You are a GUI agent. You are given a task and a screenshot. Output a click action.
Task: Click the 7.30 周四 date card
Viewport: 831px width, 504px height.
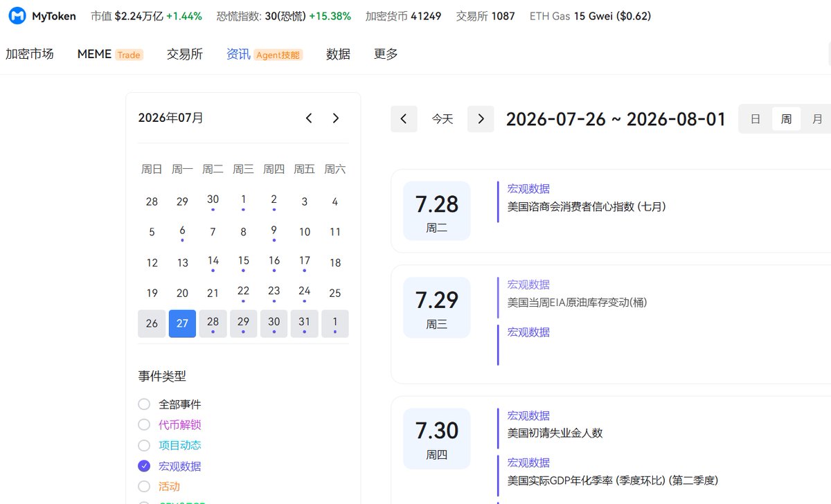[437, 438]
